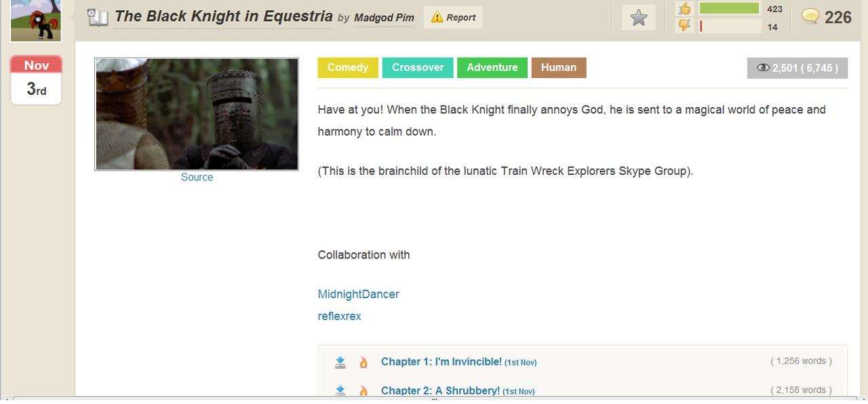The width and height of the screenshot is (868, 404).
Task: Report this story
Action: pos(453,18)
